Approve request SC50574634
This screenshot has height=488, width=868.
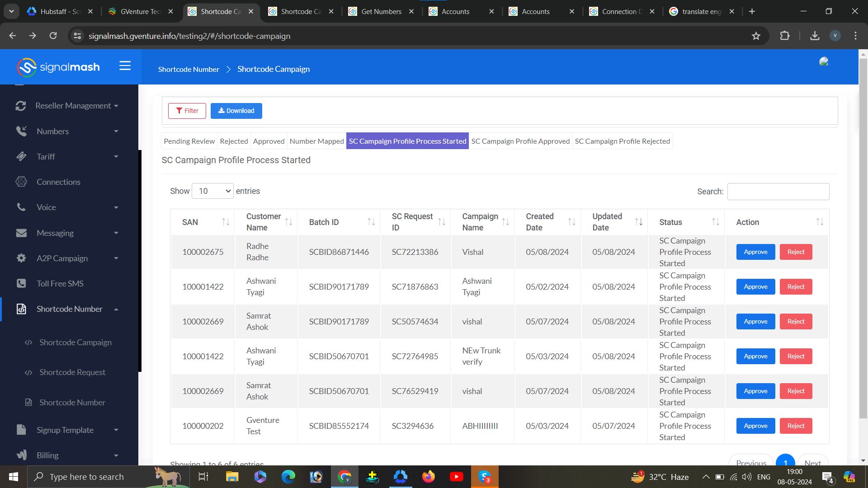755,321
